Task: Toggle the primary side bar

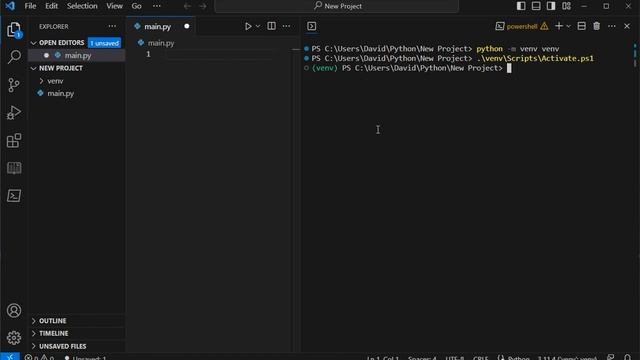Action: [x=521, y=6]
